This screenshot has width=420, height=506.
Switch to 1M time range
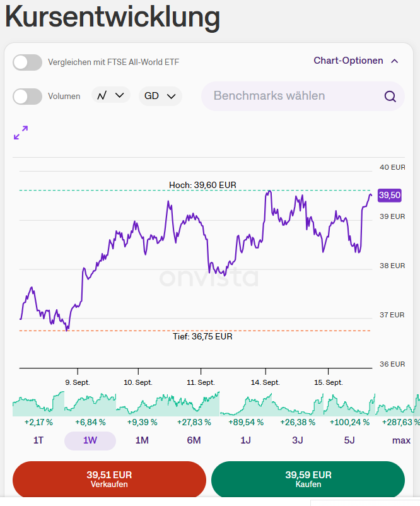[x=142, y=440]
